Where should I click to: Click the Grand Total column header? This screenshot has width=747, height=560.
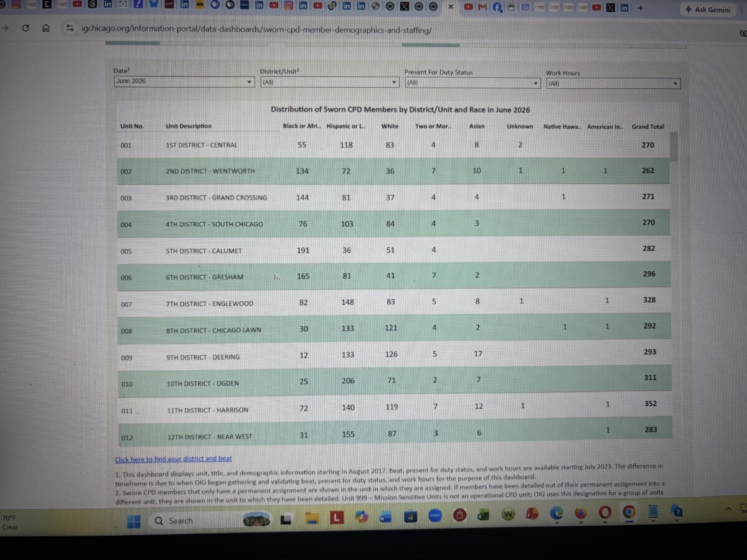click(648, 127)
